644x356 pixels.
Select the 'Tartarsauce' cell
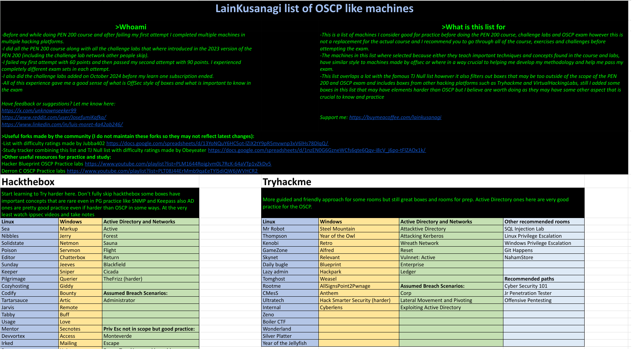click(30, 300)
